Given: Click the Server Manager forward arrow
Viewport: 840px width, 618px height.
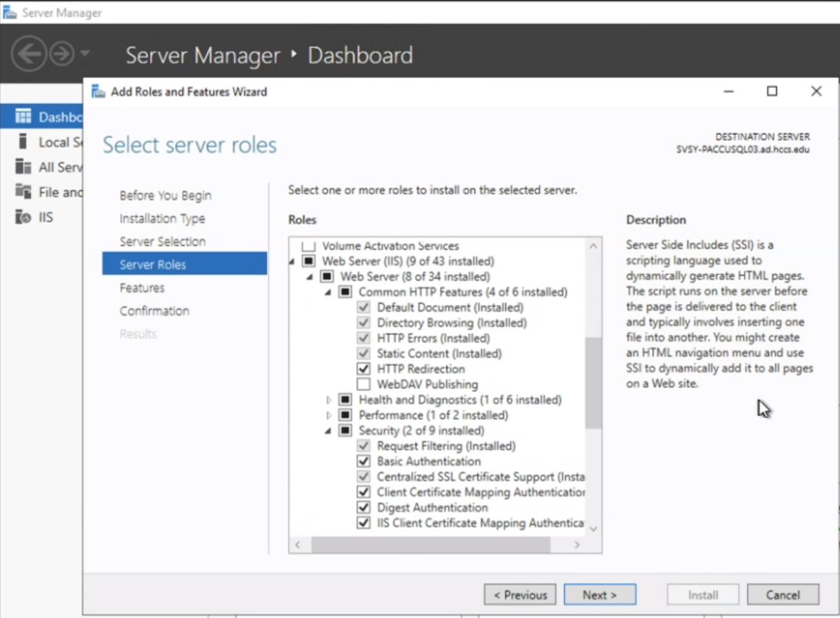Looking at the screenshot, I should pyautogui.click(x=62, y=54).
